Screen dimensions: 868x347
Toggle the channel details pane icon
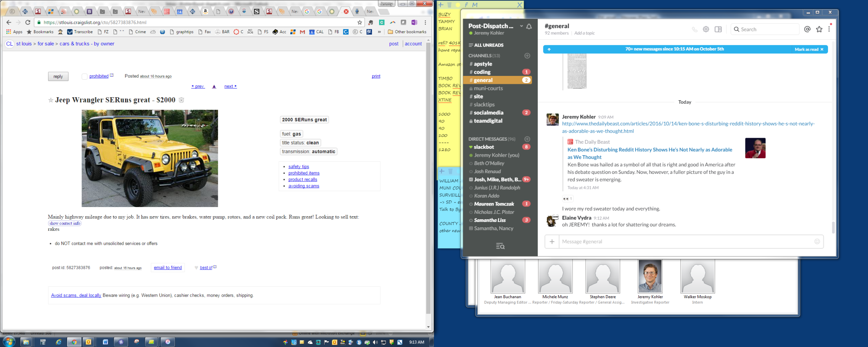tap(718, 29)
